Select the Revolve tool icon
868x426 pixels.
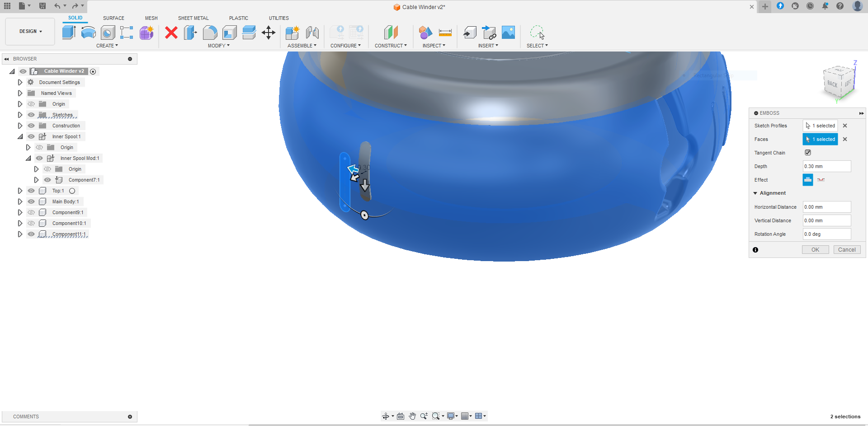point(88,33)
